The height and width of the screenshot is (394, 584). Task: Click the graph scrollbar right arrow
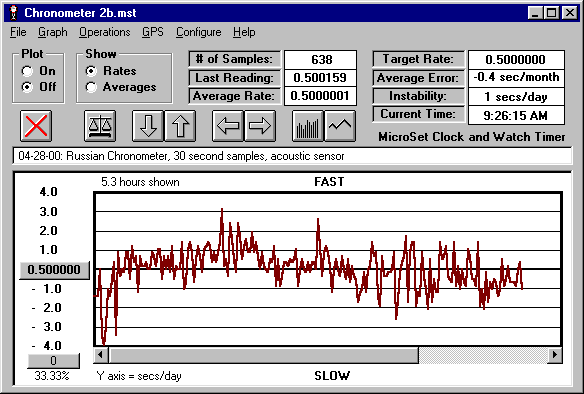555,355
